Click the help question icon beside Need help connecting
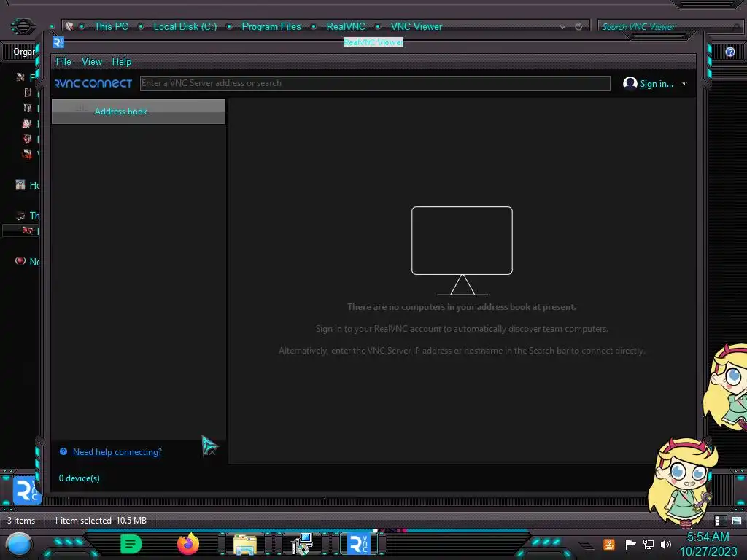Viewport: 747px width, 560px height. (x=63, y=451)
